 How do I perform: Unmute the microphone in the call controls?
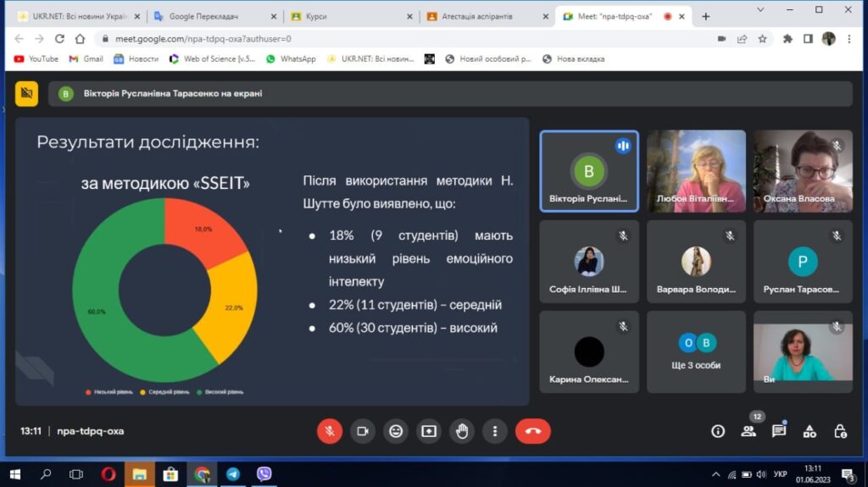330,431
